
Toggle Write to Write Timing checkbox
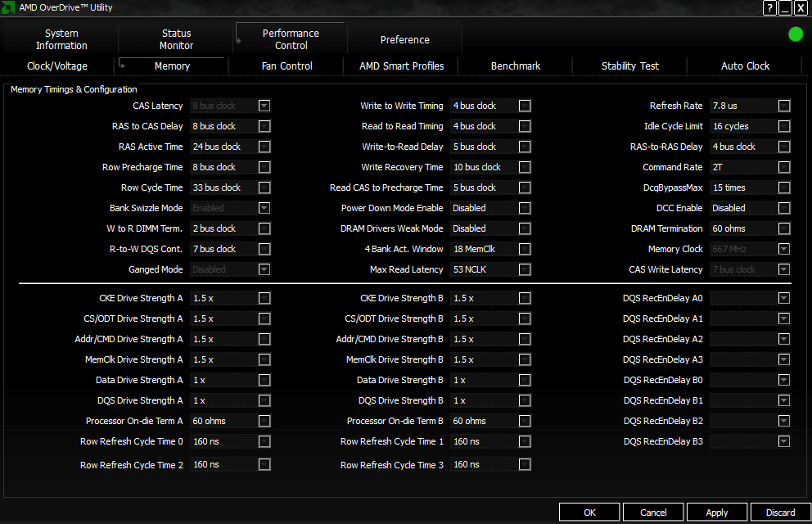525,106
